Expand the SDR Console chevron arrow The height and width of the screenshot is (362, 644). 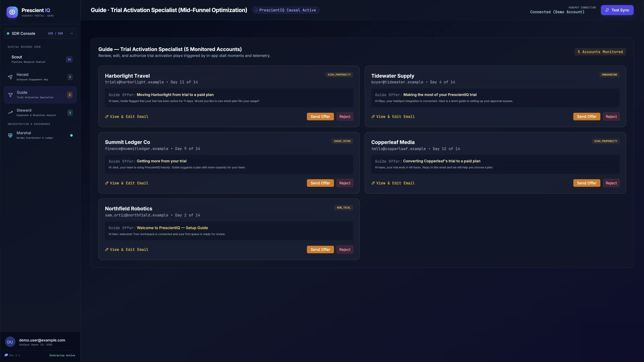(x=72, y=34)
